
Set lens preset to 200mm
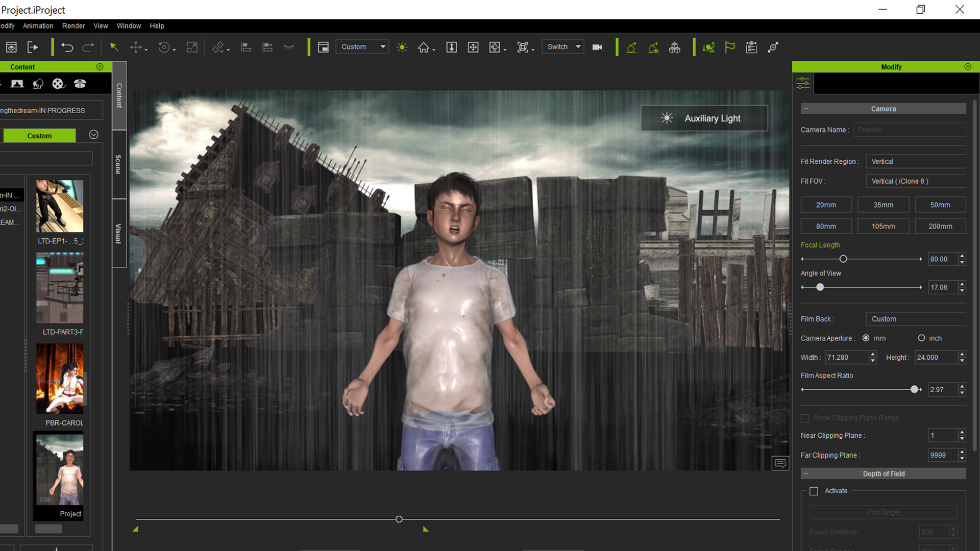(940, 226)
